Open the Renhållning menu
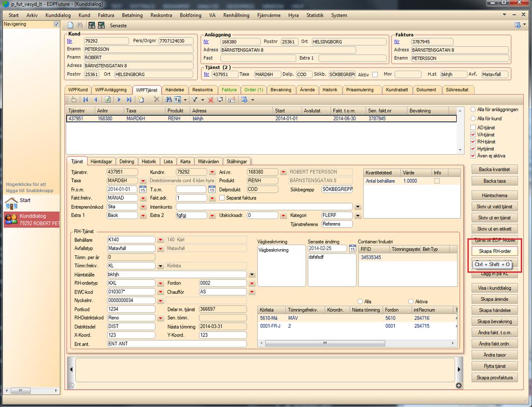 [x=236, y=15]
